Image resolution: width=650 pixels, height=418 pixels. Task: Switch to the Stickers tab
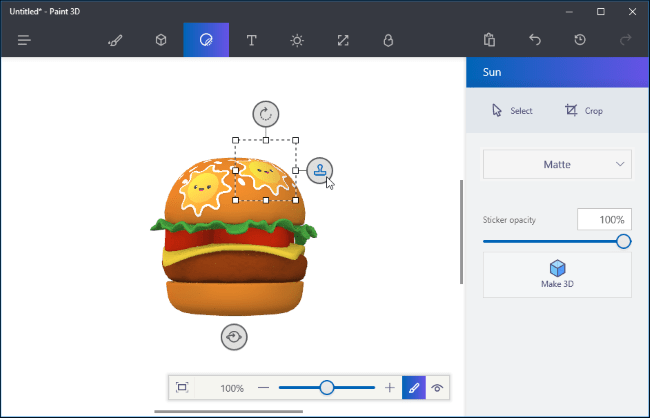pos(206,40)
